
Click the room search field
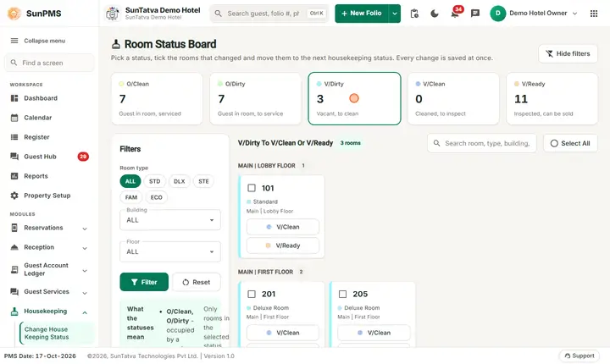481,143
